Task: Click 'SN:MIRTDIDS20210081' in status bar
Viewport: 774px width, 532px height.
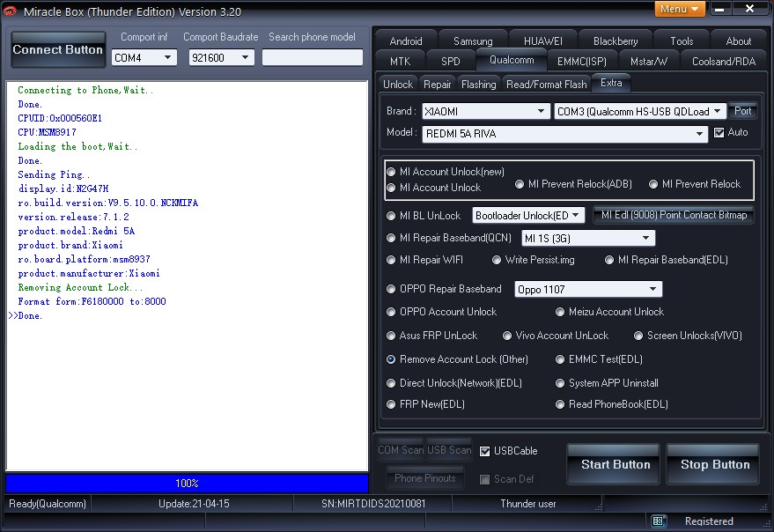Action: click(x=373, y=504)
